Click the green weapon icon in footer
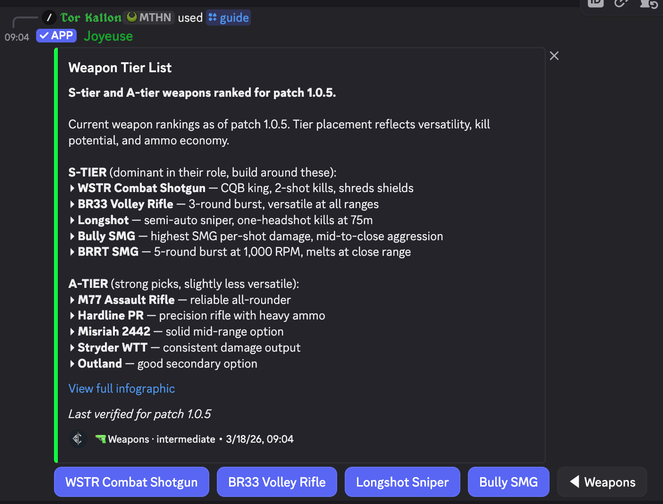Image resolution: width=663 pixels, height=504 pixels. [100, 439]
